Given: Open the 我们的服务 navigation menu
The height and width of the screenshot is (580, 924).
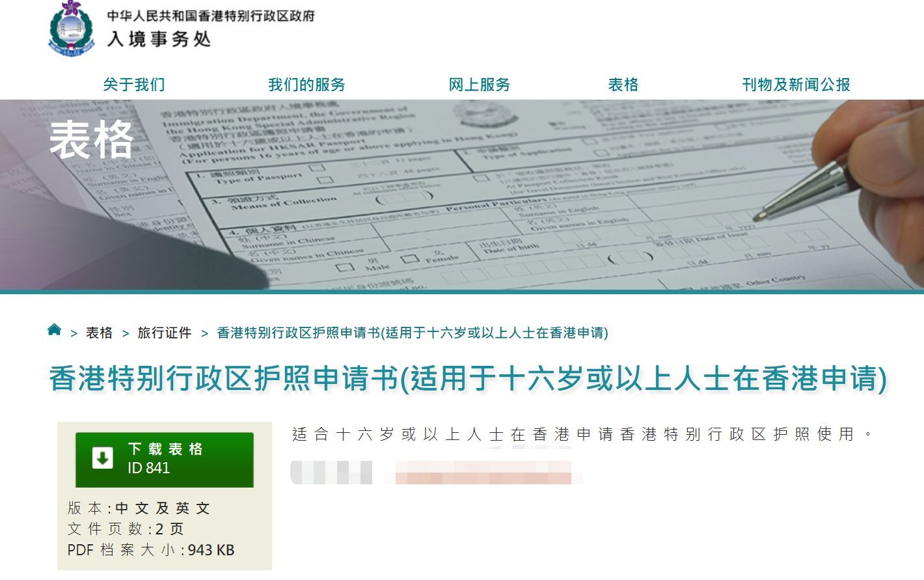Looking at the screenshot, I should point(306,84).
